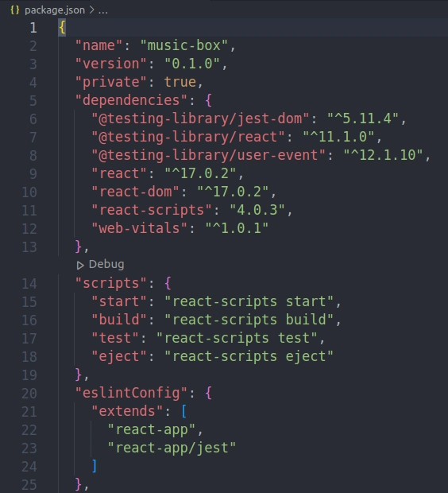Click the true value of private
448x493 pixels.
[x=180, y=83]
